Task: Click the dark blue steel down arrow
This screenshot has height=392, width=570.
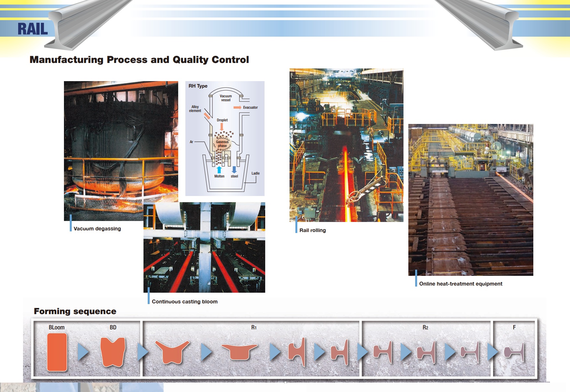Action: 234,170
